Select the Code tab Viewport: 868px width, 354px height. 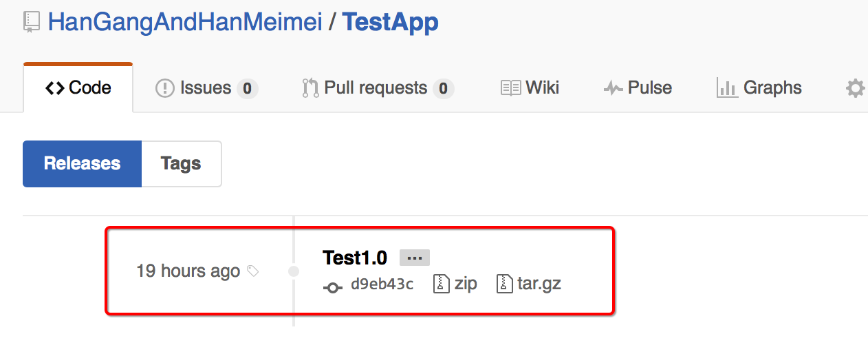click(78, 88)
